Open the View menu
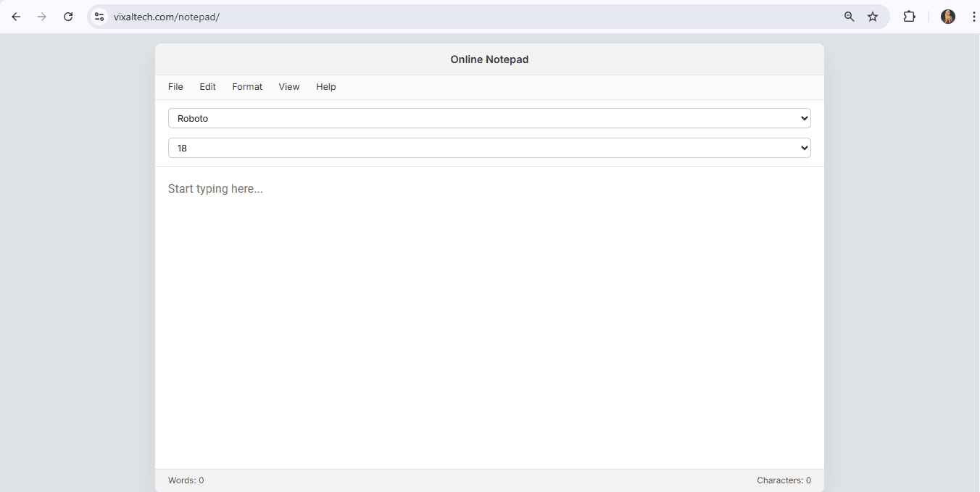Viewport: 980px width, 492px height. pos(288,86)
